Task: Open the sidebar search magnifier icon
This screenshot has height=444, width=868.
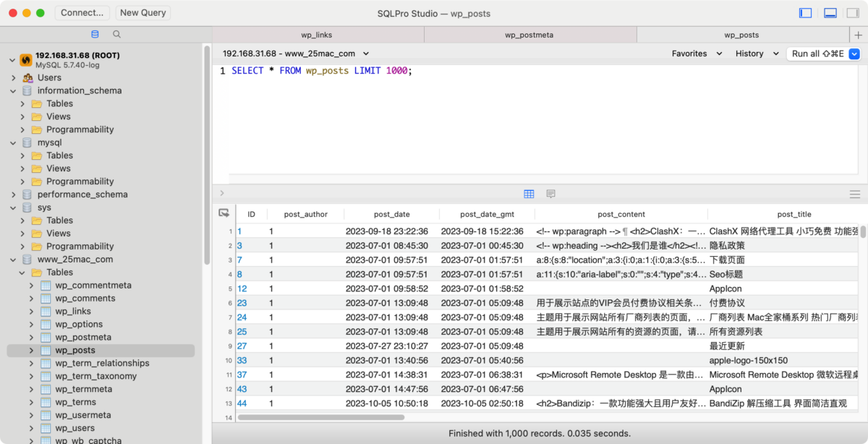Action: (x=116, y=34)
